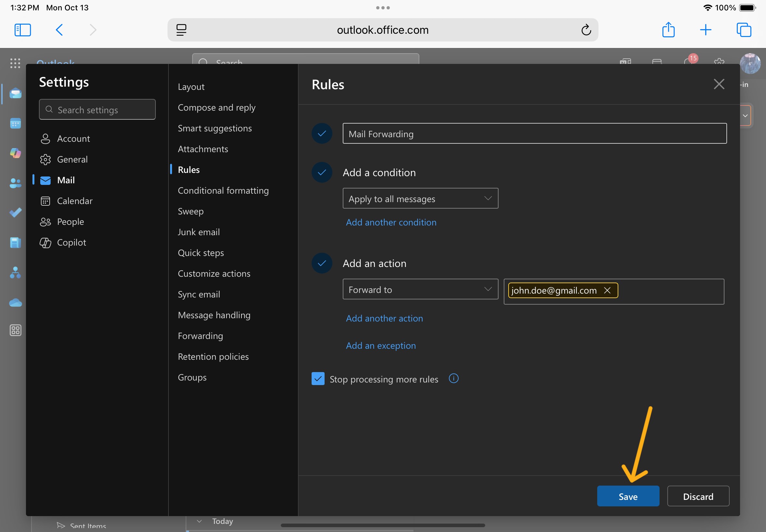
Task: Open the Calendar app icon
Action: [x=15, y=123]
